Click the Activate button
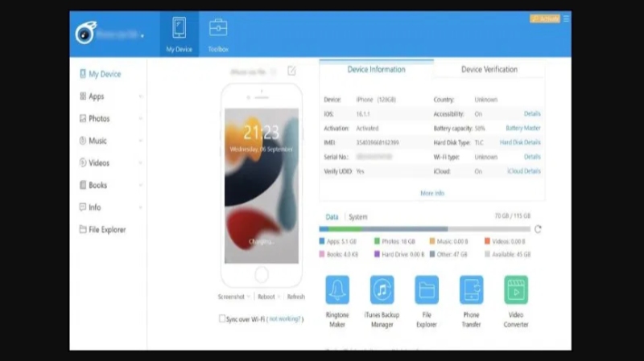The image size is (644, 361). [x=545, y=18]
